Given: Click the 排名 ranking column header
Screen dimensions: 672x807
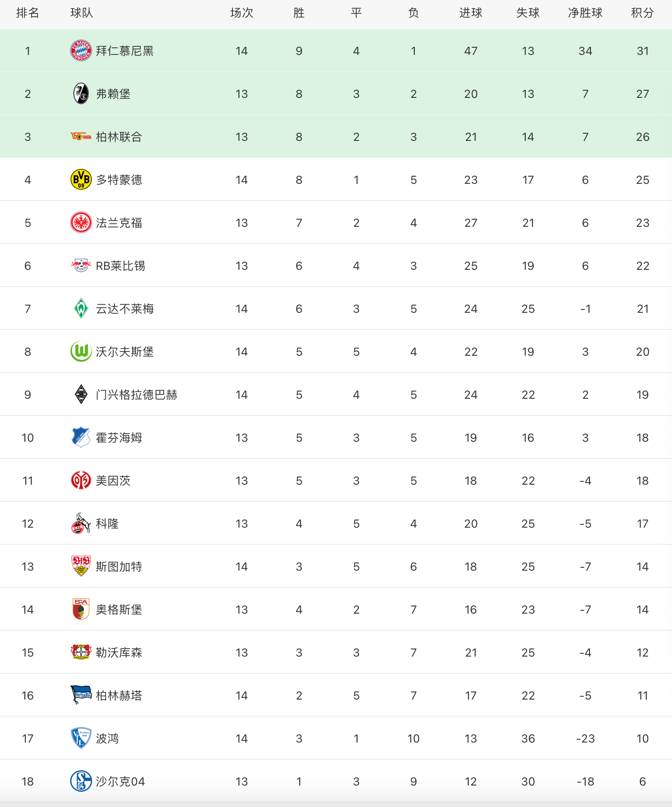Looking at the screenshot, I should click(28, 13).
